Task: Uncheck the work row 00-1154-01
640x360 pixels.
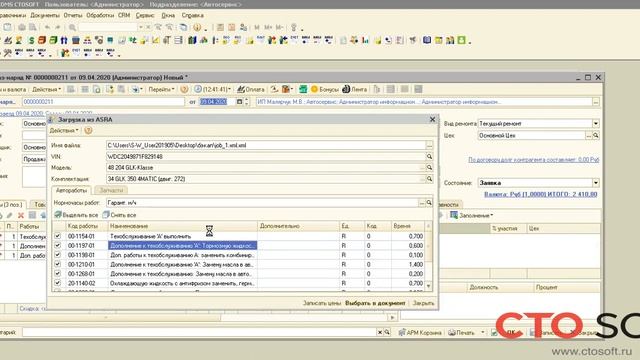Action: pyautogui.click(x=58, y=236)
